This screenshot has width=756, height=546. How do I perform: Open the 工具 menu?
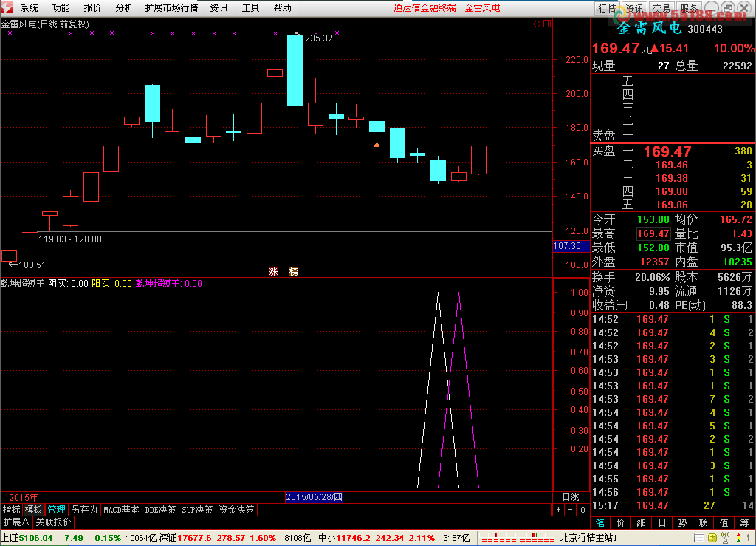pos(251,7)
